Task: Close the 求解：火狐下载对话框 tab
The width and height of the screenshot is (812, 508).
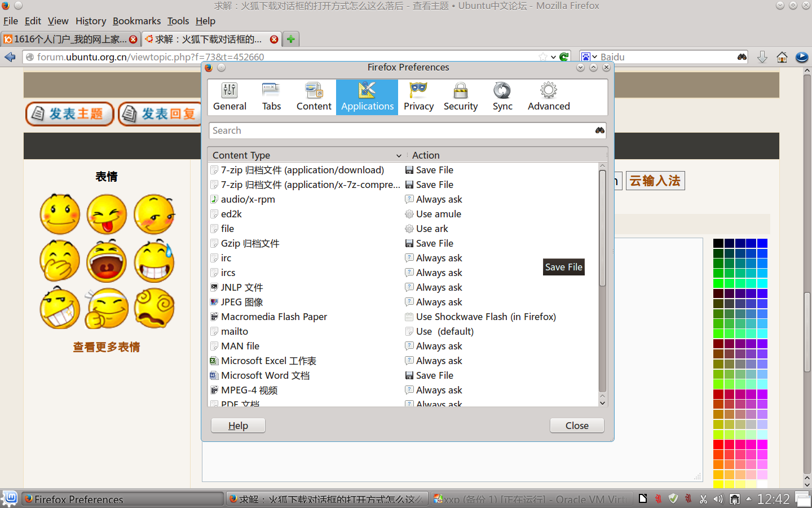Action: (274, 40)
